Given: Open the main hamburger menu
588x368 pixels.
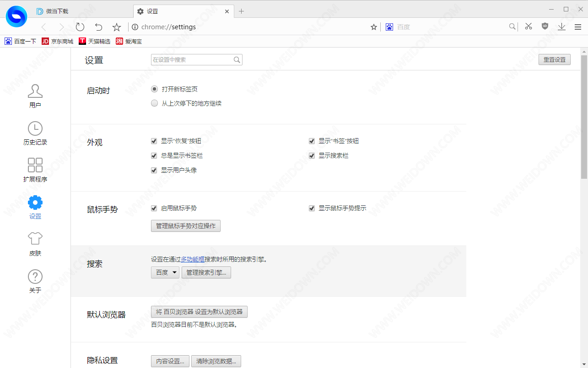Looking at the screenshot, I should pos(578,27).
